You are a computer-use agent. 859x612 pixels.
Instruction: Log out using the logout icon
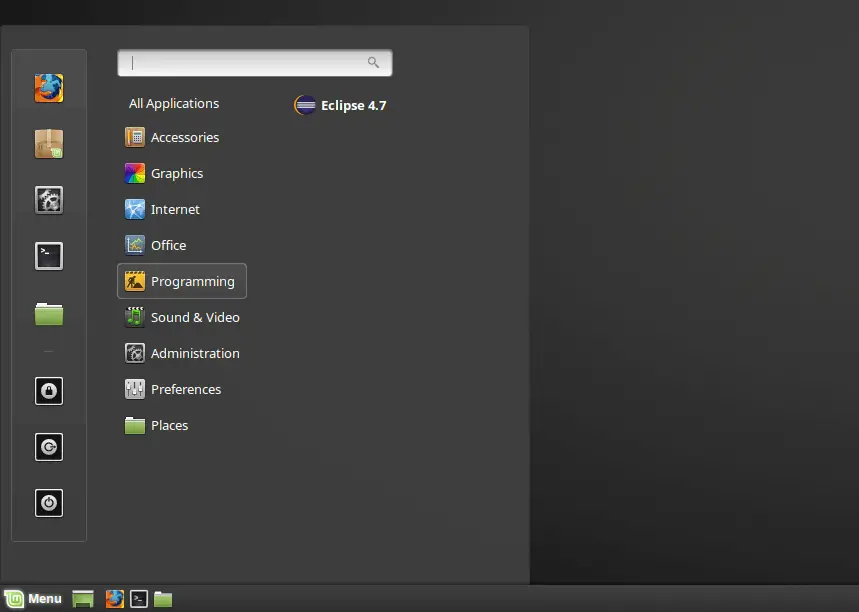(x=49, y=447)
